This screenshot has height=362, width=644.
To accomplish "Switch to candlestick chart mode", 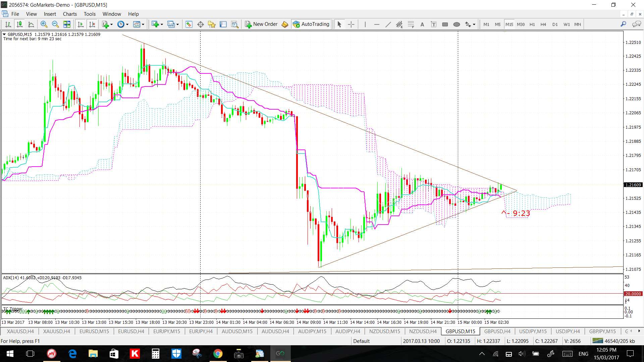I will 19,24.
